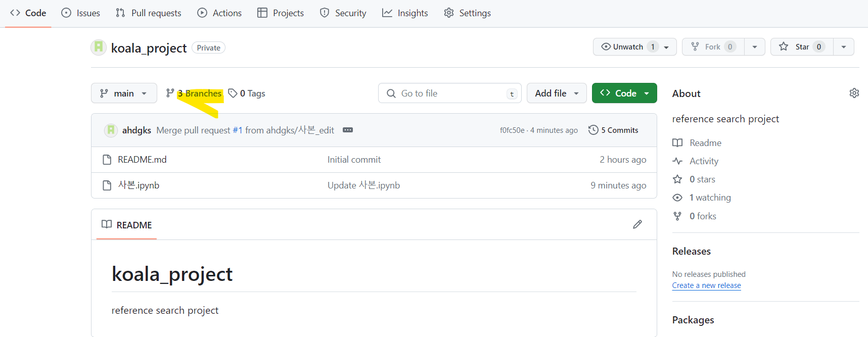View the 0 stars link
The height and width of the screenshot is (337, 868).
(694, 179)
